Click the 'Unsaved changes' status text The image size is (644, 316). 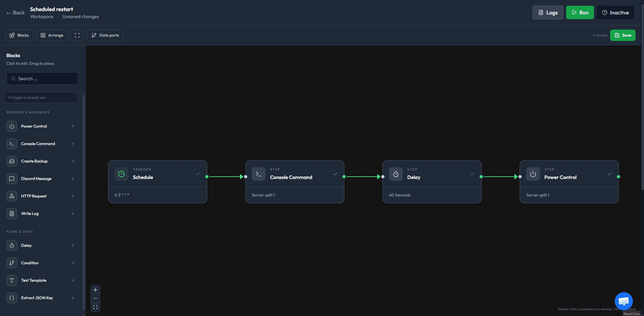[81, 17]
